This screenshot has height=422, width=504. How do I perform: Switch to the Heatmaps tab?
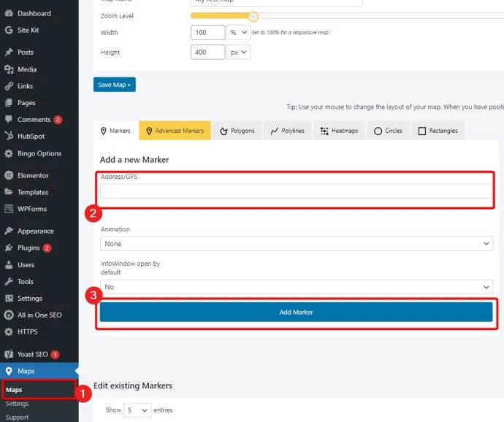pos(339,131)
